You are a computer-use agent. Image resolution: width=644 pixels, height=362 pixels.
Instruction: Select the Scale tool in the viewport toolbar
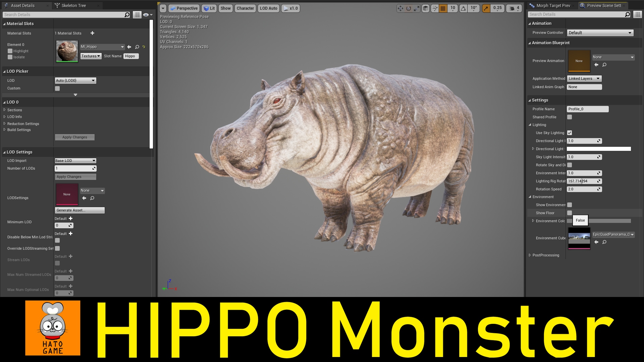coord(417,9)
